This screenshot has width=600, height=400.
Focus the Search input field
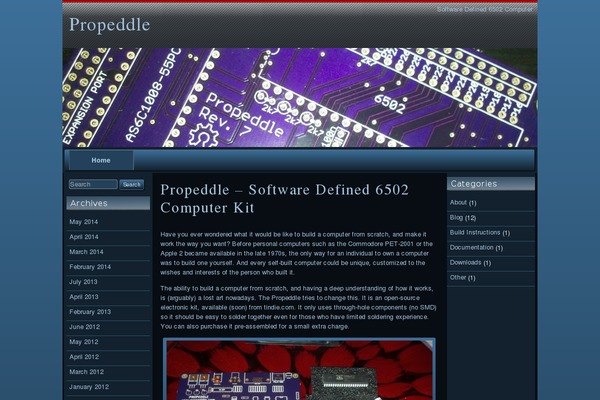pos(93,184)
